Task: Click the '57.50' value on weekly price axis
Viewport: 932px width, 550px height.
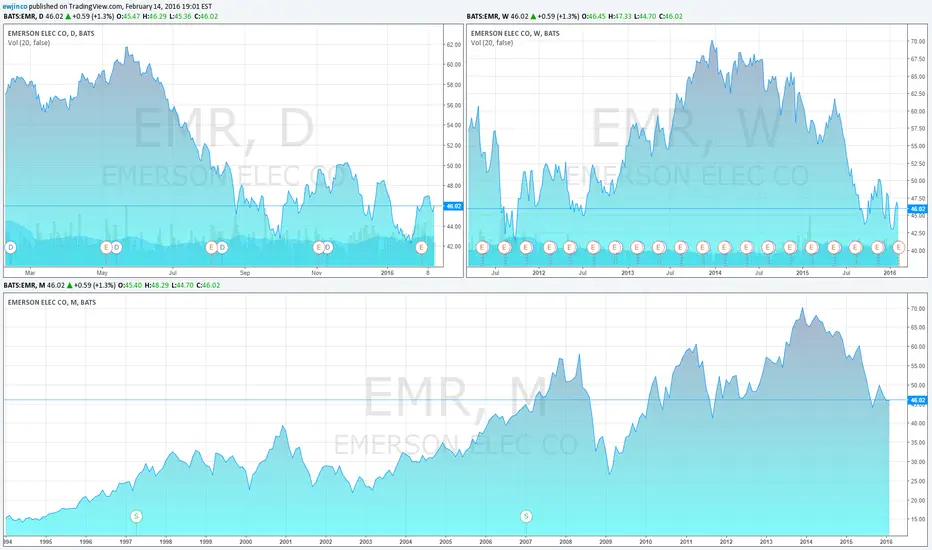Action: (x=918, y=128)
